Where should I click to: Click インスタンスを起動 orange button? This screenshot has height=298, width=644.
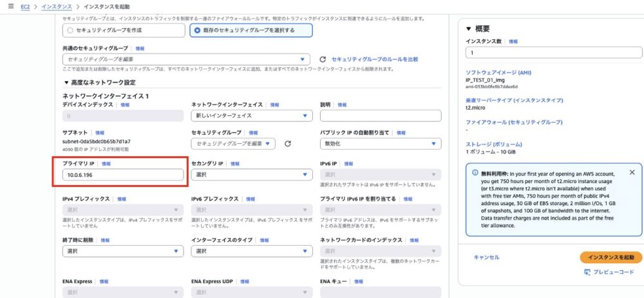(611, 257)
